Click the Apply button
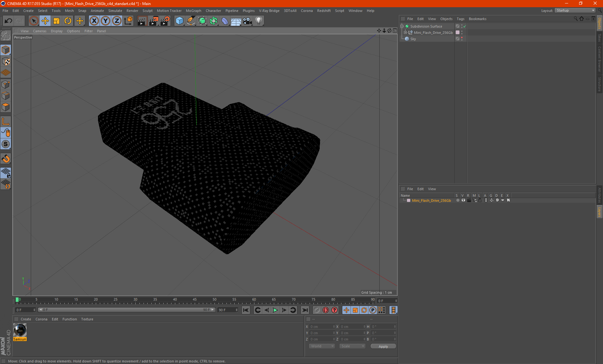603x364 pixels. pos(383,346)
